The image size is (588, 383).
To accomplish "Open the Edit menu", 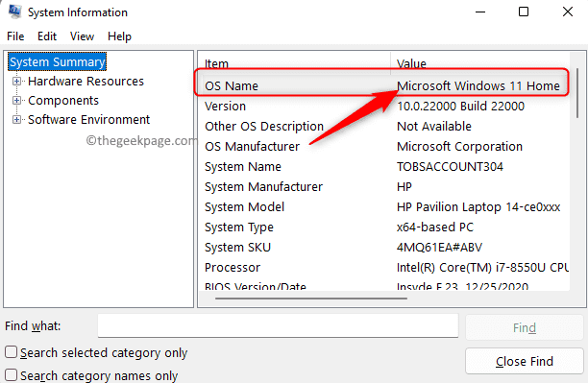I will point(47,36).
